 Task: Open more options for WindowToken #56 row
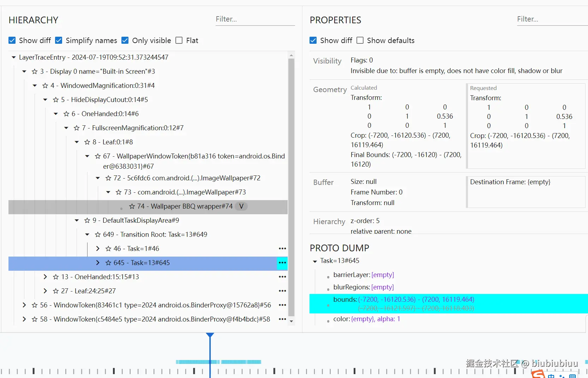coord(282,305)
